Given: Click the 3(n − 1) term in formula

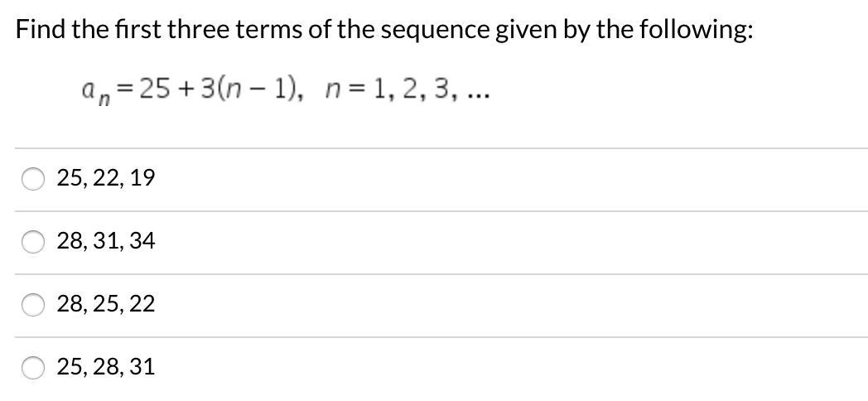Looking at the screenshot, I should click(x=248, y=90).
